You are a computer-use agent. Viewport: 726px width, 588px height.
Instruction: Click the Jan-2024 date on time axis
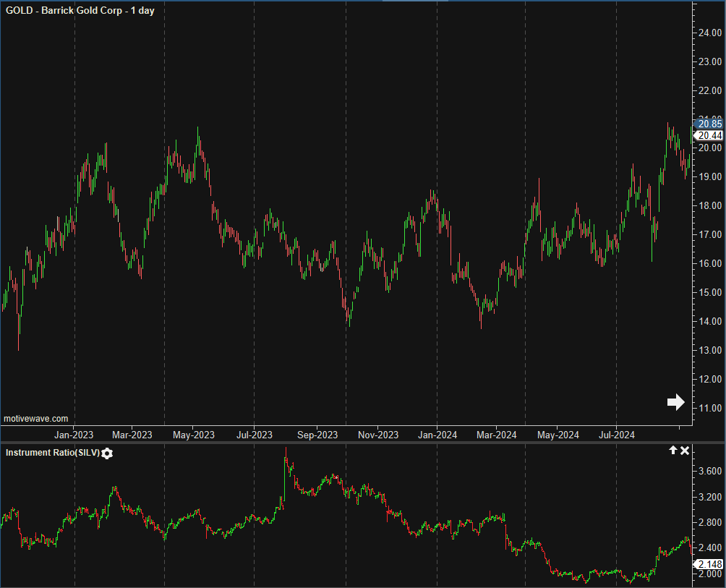point(437,435)
